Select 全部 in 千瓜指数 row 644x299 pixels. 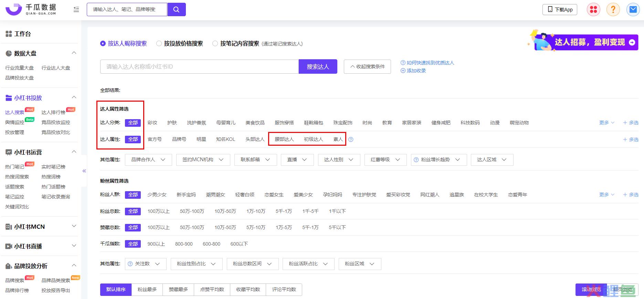pos(133,244)
